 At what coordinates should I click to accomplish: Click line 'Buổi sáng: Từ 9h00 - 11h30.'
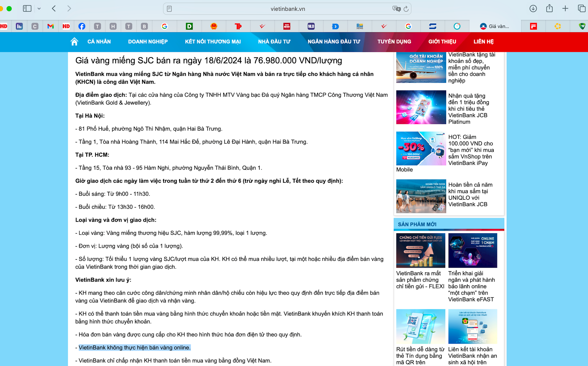[x=113, y=194]
